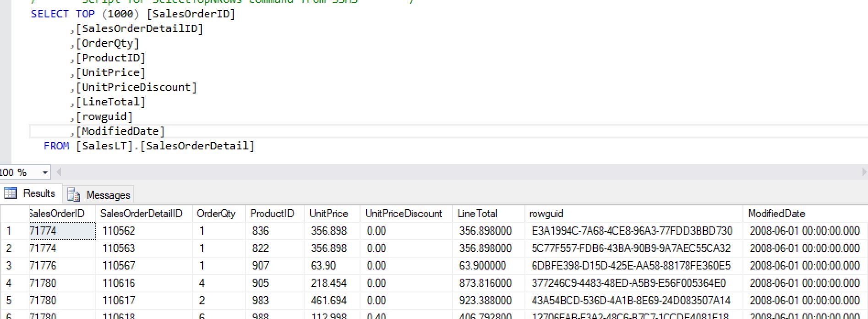Screen dimensions: 868x319
Task: Click the rowguid cell starting with 5C77F557
Action: [x=634, y=248]
